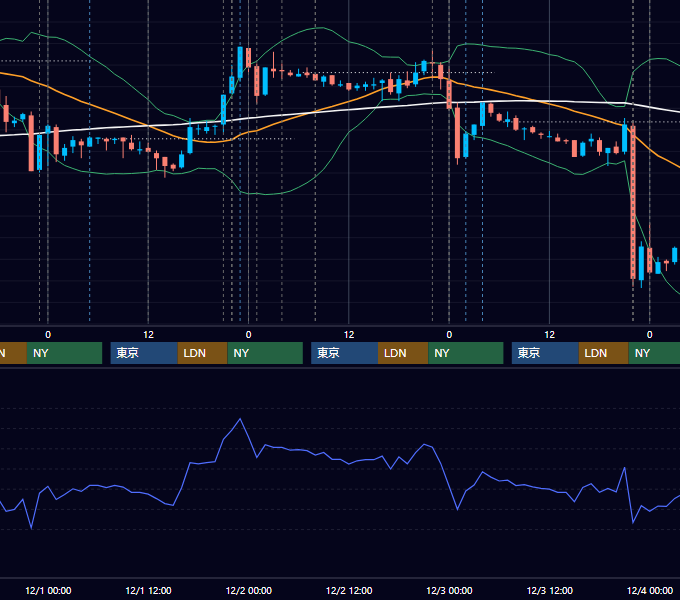Click the 12/3 12:00 date label
680x600 pixels.
click(549, 590)
